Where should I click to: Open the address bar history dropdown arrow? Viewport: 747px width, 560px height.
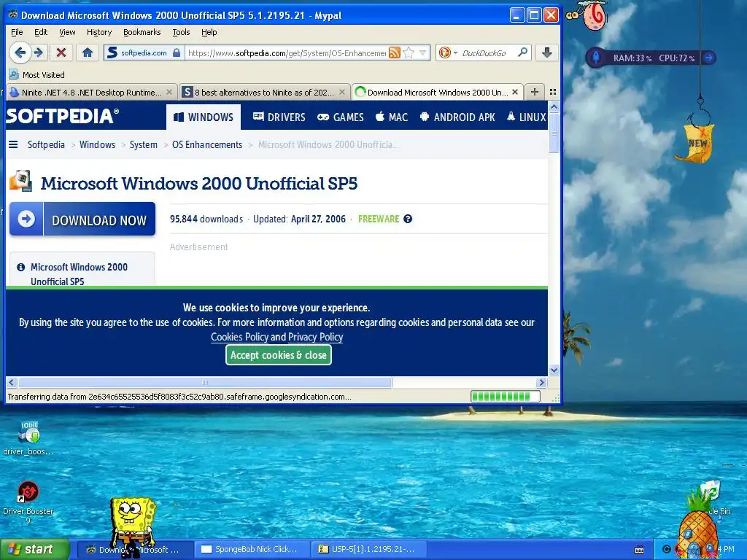pyautogui.click(x=422, y=52)
